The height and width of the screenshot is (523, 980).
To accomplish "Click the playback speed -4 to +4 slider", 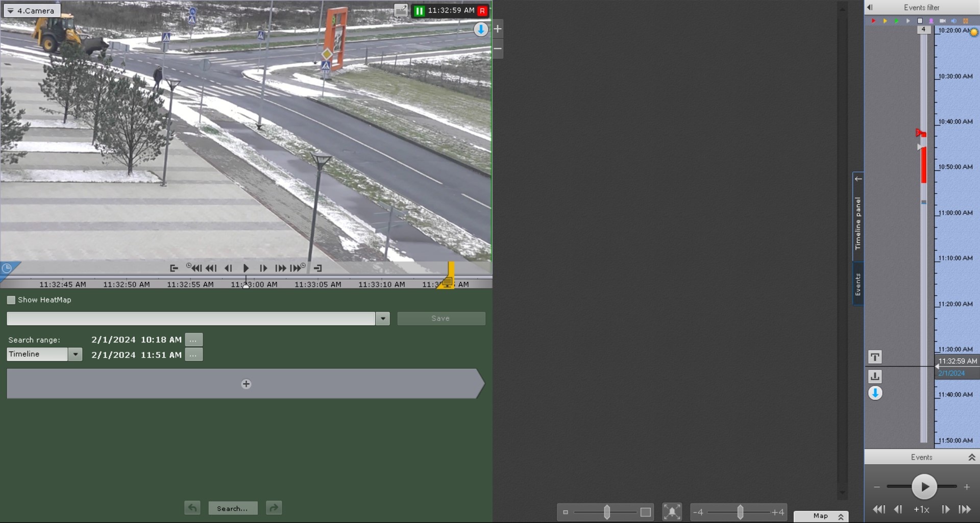I will (x=740, y=512).
